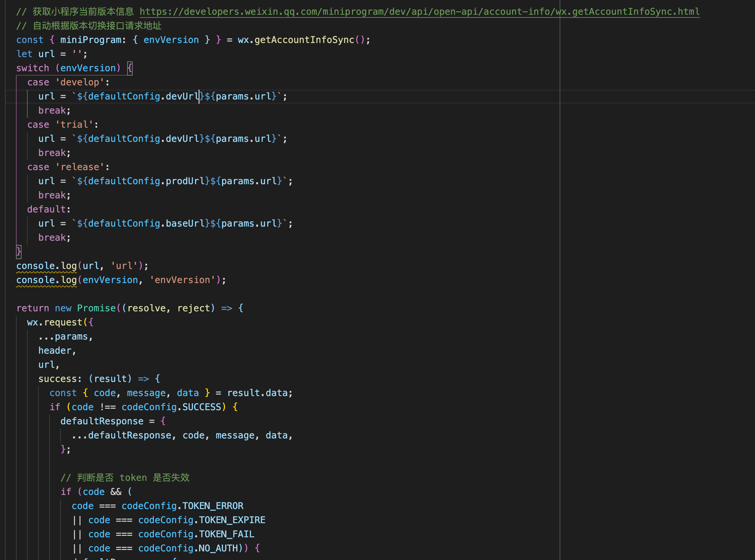
Task: Click the success callback property
Action: coord(58,379)
